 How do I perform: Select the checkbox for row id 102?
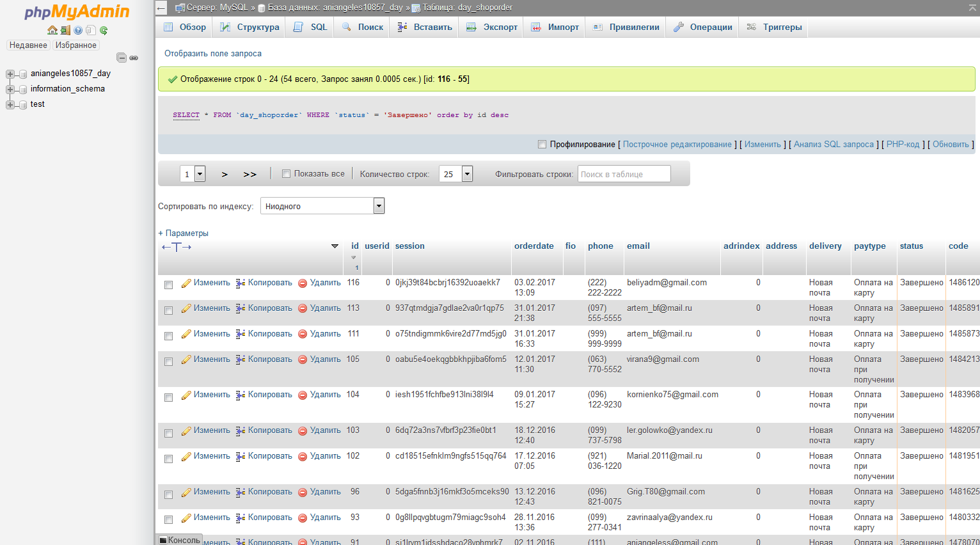click(169, 459)
